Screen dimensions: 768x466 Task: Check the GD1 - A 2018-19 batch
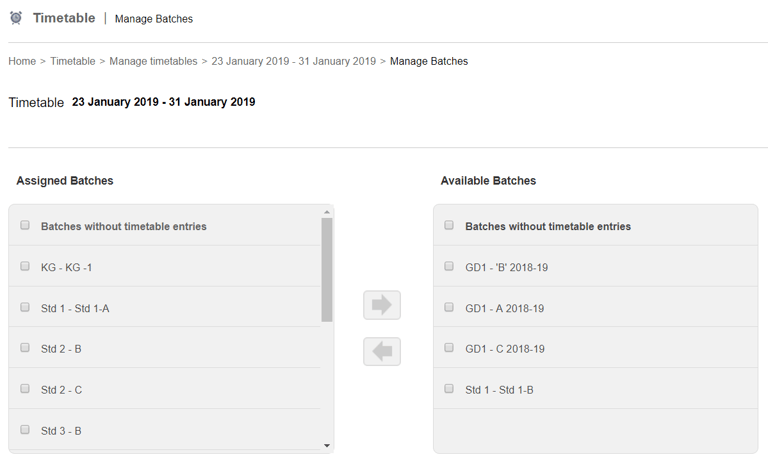[449, 307]
